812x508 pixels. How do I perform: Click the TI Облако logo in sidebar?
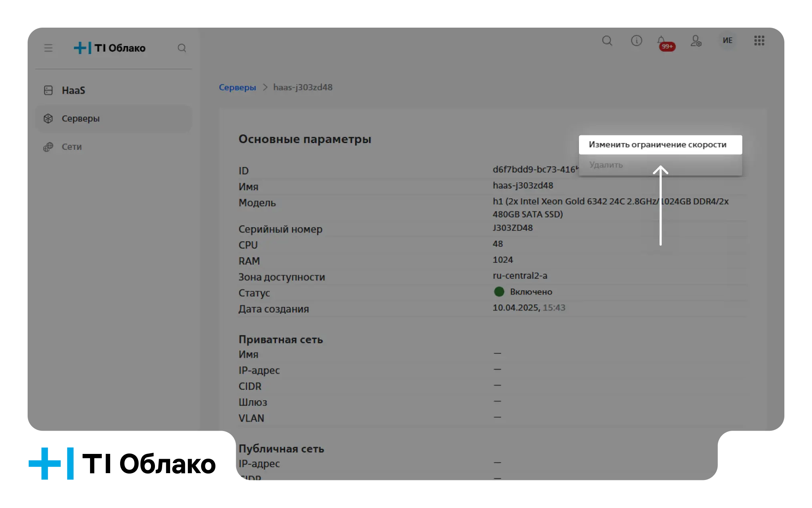(110, 48)
